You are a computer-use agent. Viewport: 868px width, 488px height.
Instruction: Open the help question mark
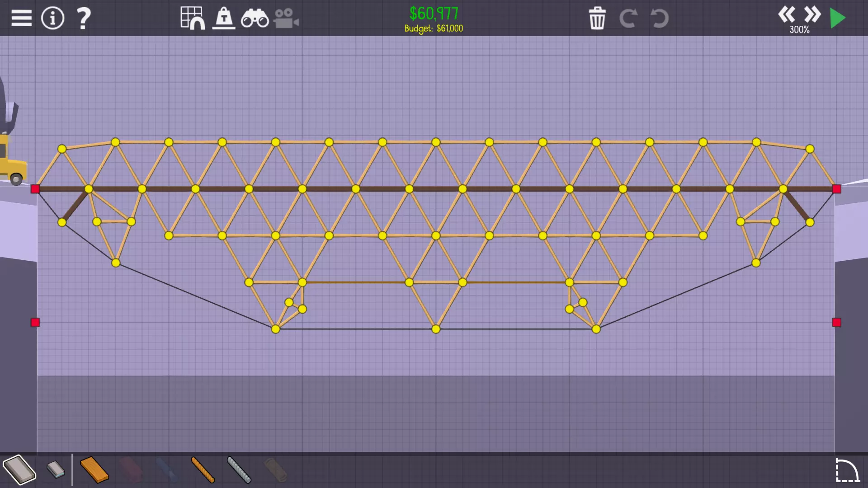[84, 18]
